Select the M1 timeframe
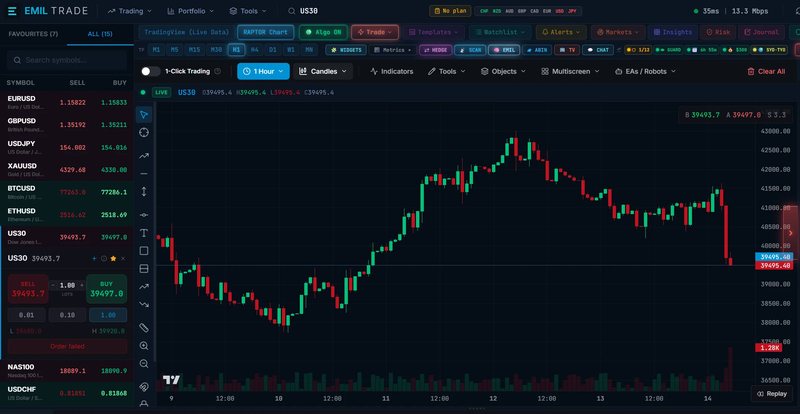Viewport: 800px width, 414px height. [x=157, y=50]
